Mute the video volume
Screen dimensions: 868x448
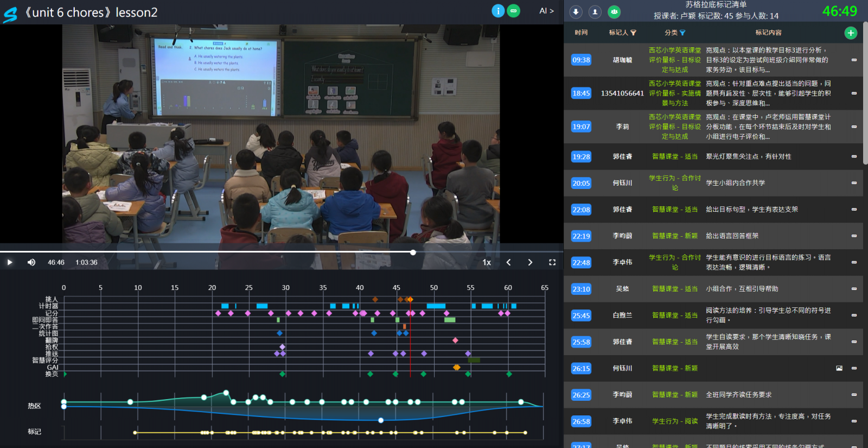coord(31,262)
